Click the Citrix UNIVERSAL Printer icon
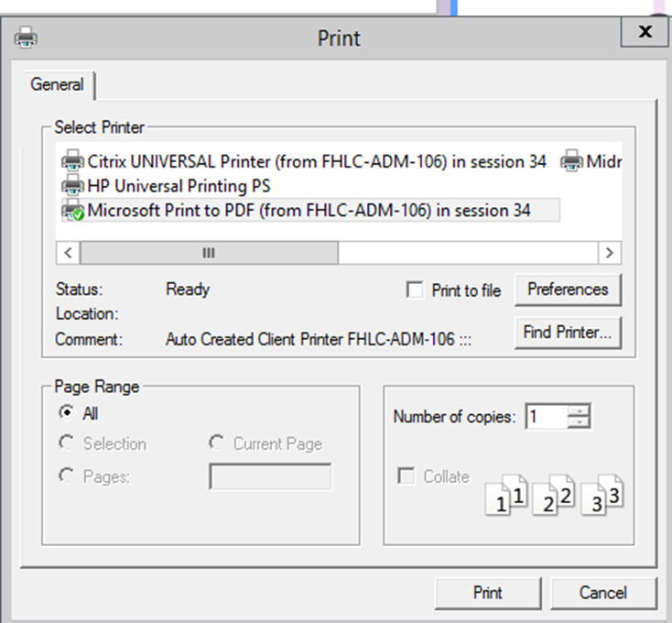Screen dimensions: 672x623 [73, 161]
